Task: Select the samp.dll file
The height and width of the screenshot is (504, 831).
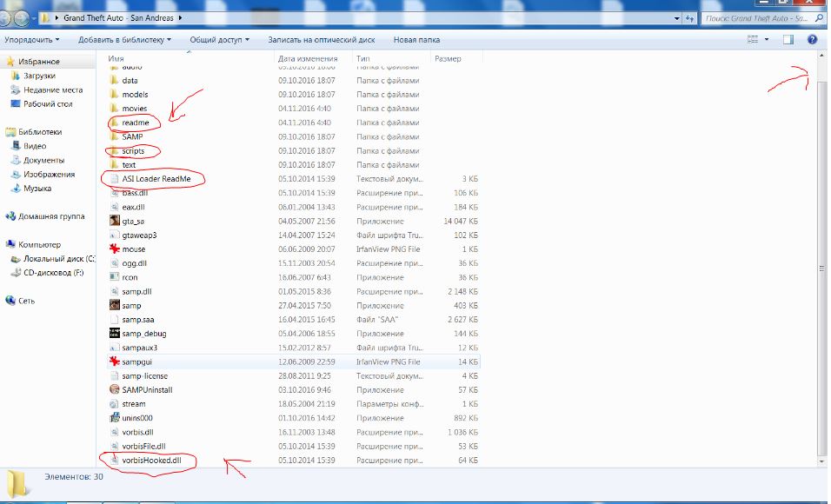Action: click(x=136, y=291)
